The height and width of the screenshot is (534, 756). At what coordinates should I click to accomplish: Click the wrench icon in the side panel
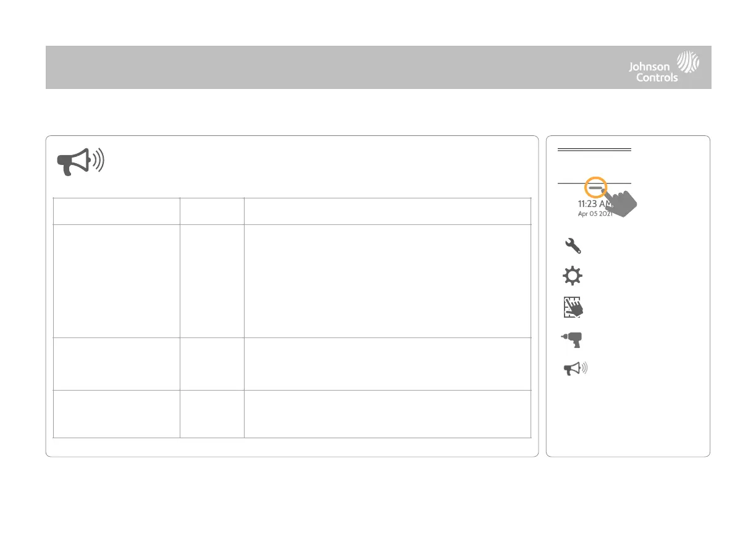[573, 246]
